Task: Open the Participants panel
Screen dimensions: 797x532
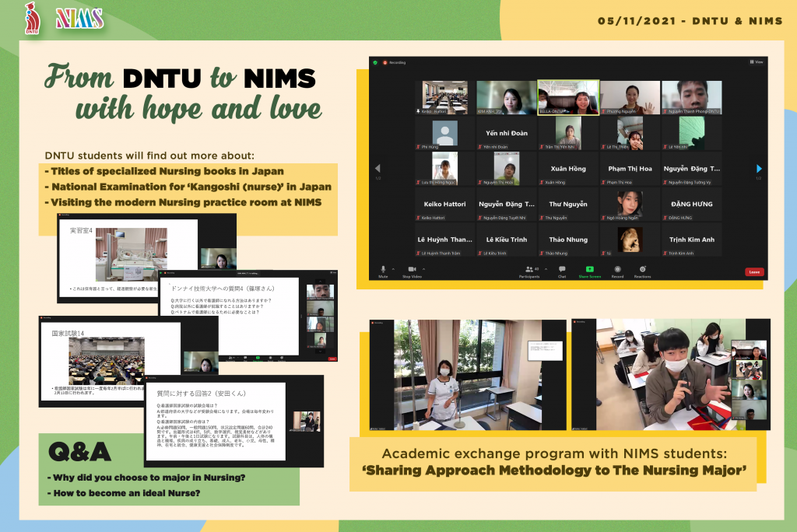Action: pos(529,271)
